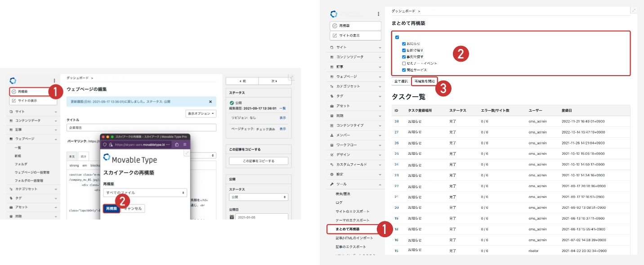The image size is (644, 265).
Task: Click the calendar icon beside the 公開日 field
Action: [232, 217]
